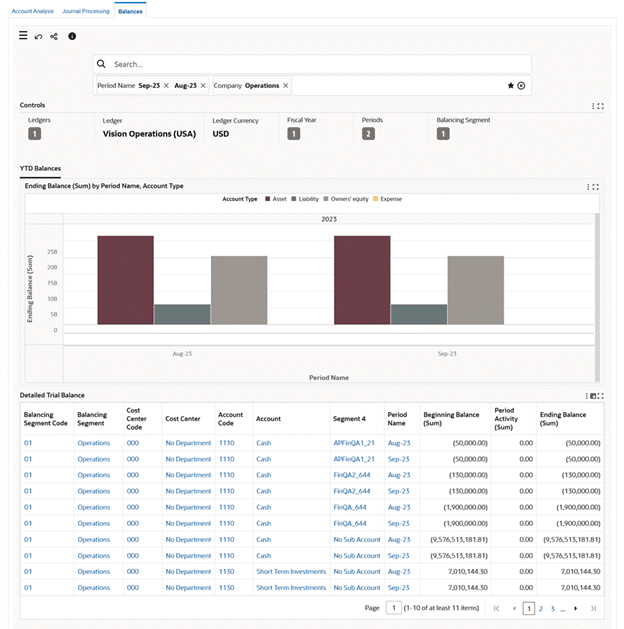Click the chart vertical scrollbar
624x629 pixels.
point(597,298)
